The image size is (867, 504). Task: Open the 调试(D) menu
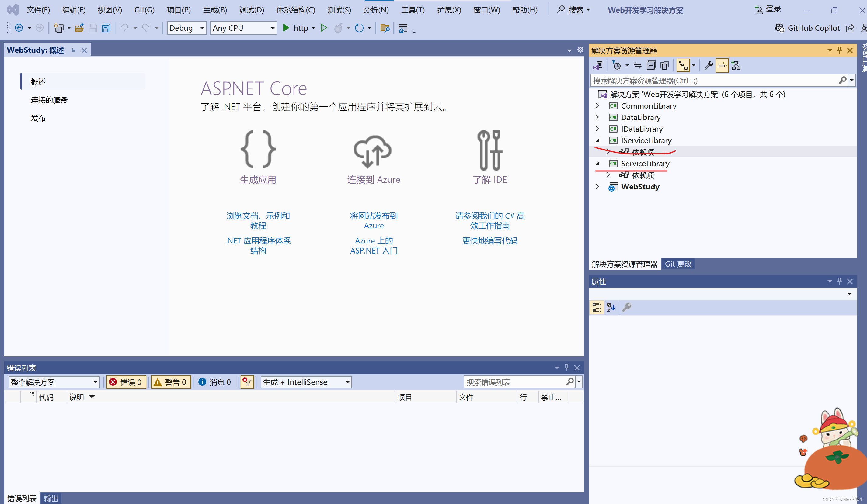[252, 10]
